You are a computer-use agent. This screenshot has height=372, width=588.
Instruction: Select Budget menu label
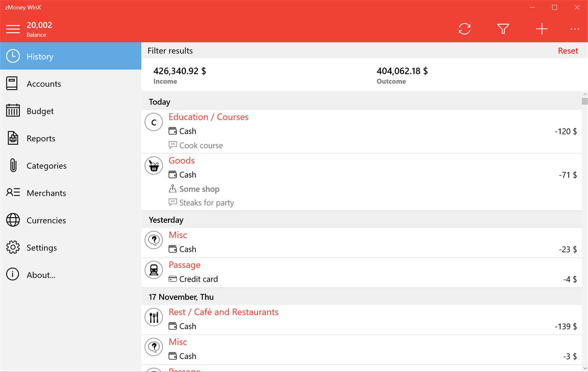40,111
